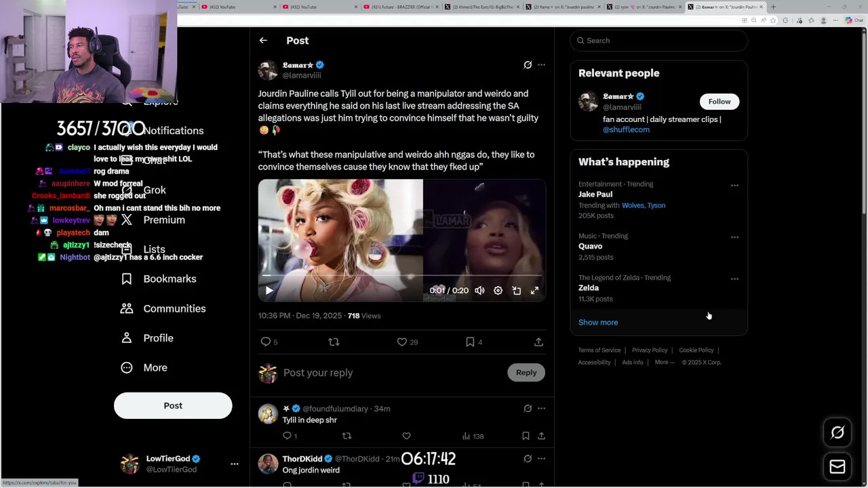Open more options for Quavo trend

pos(734,237)
